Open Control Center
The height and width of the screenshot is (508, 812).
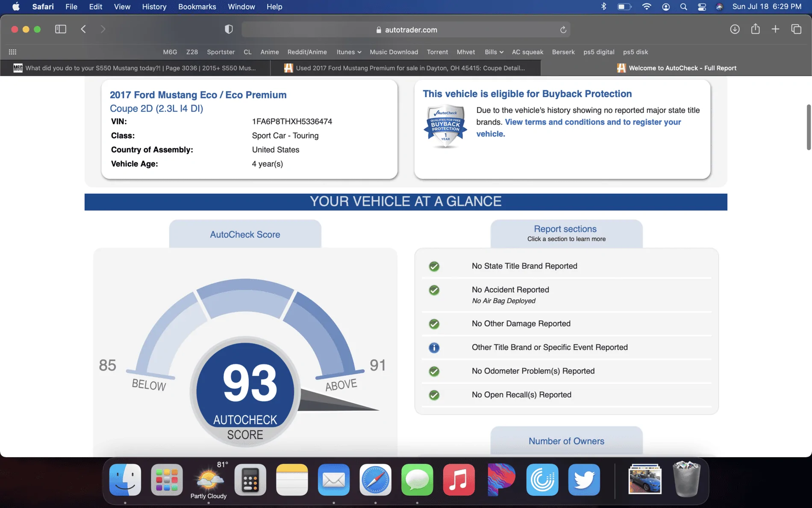point(702,6)
